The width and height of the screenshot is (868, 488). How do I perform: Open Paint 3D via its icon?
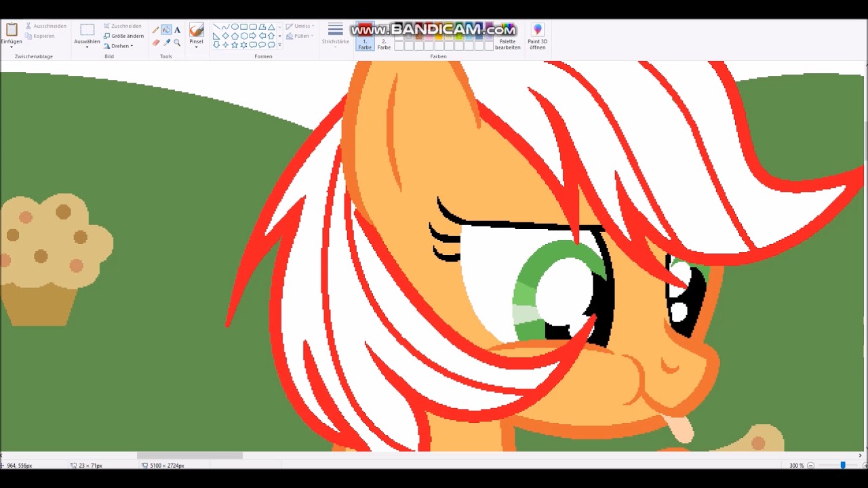tap(538, 30)
